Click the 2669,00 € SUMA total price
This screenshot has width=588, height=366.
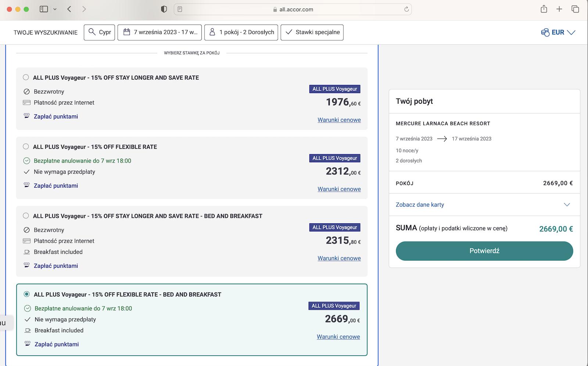click(x=556, y=229)
